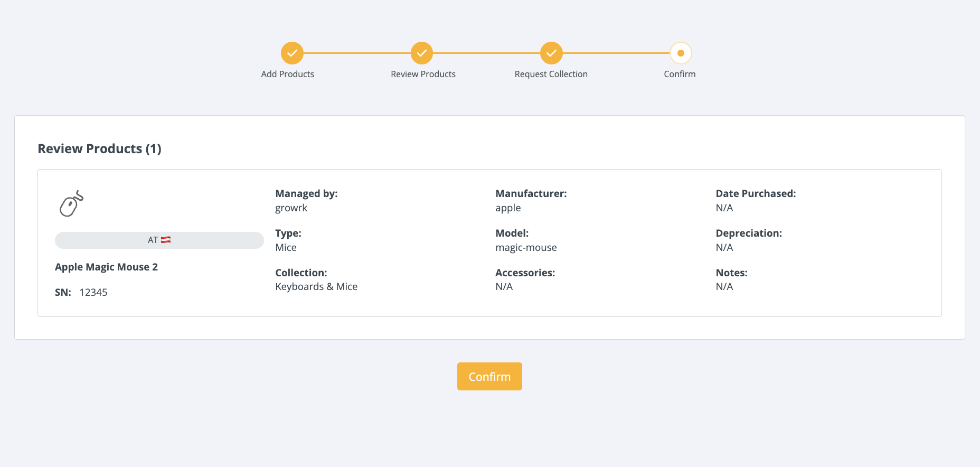The image size is (980, 467).
Task: Click the Mice type value
Action: [x=286, y=247]
